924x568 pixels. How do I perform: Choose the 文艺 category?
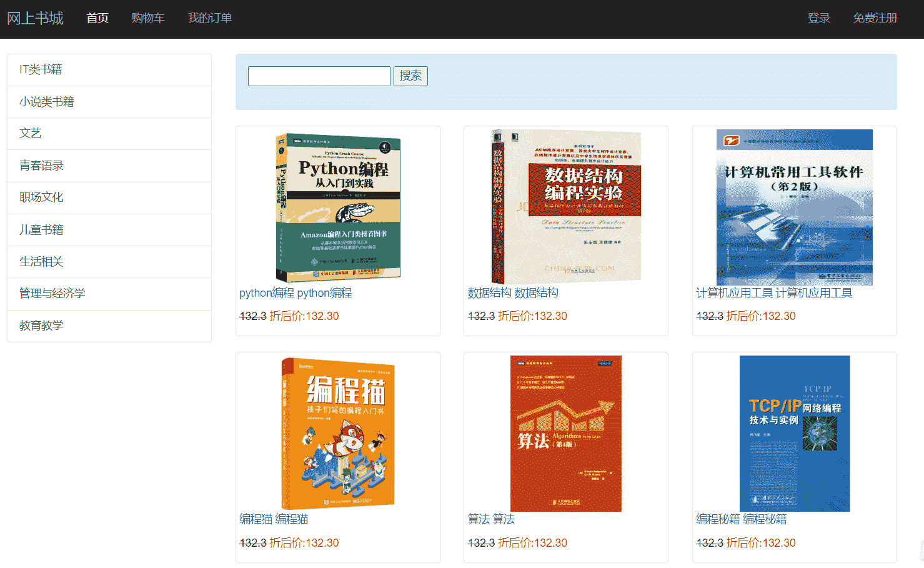(x=109, y=134)
